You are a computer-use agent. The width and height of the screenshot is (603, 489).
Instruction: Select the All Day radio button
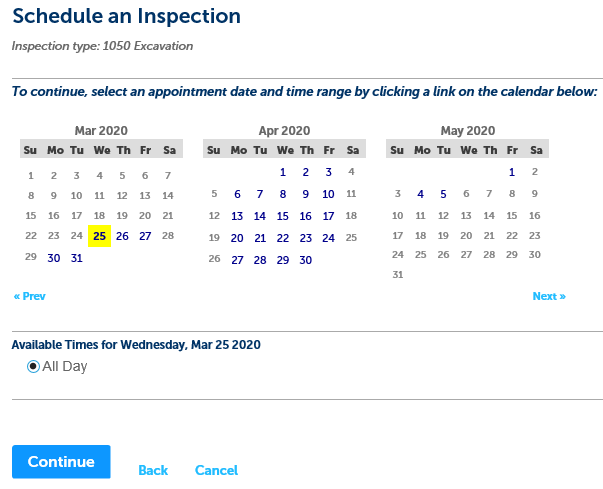point(34,367)
